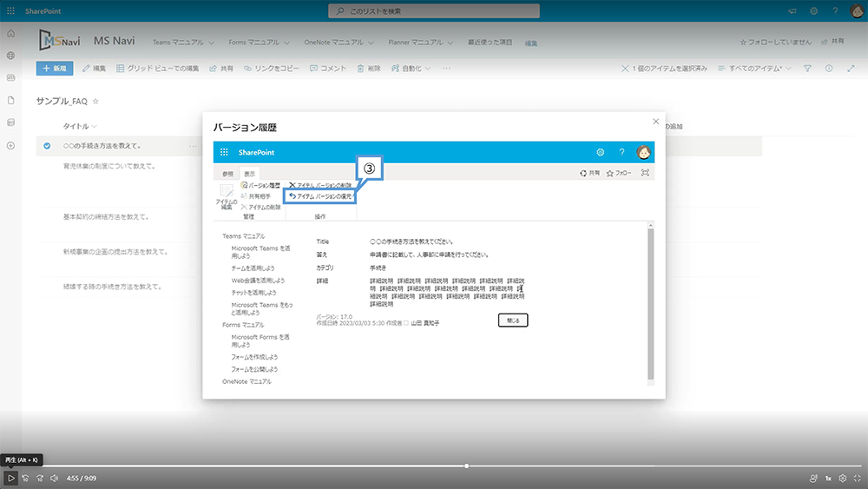
Task: Click 削除 in the command bar
Action: tap(369, 68)
